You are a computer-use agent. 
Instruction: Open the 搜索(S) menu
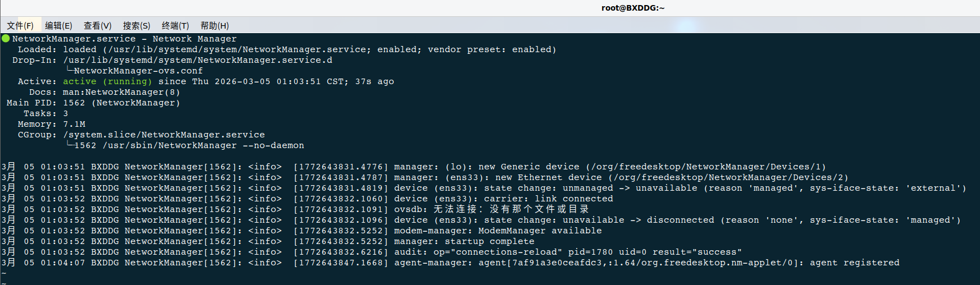136,26
